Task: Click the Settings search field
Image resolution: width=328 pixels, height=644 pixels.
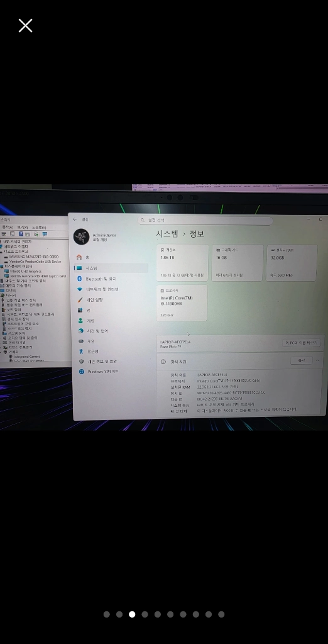Action: point(205,220)
